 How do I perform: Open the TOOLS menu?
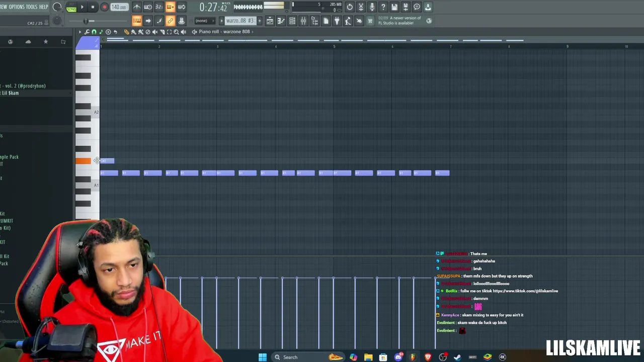click(31, 7)
